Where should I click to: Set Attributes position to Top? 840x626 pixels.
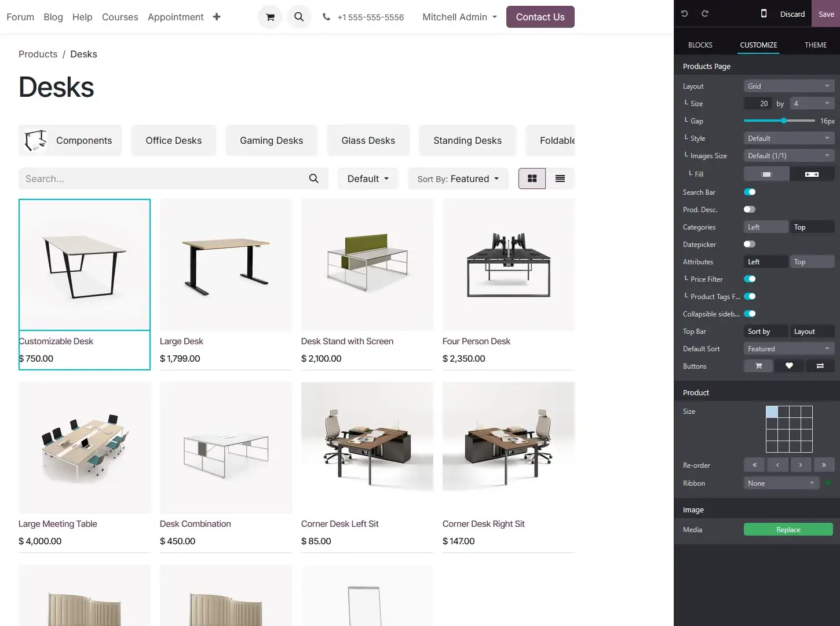812,261
